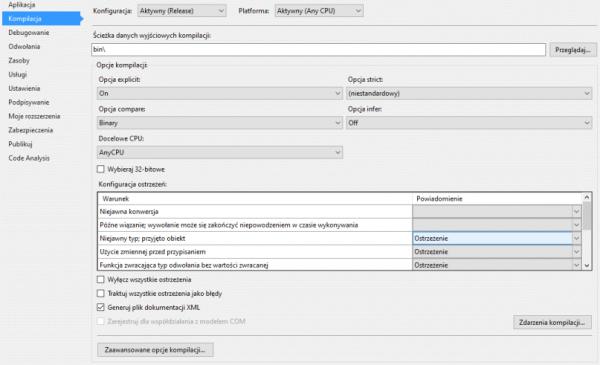This screenshot has width=600, height=365.
Task: Open the Opcja infer dropdown
Action: tap(469, 123)
